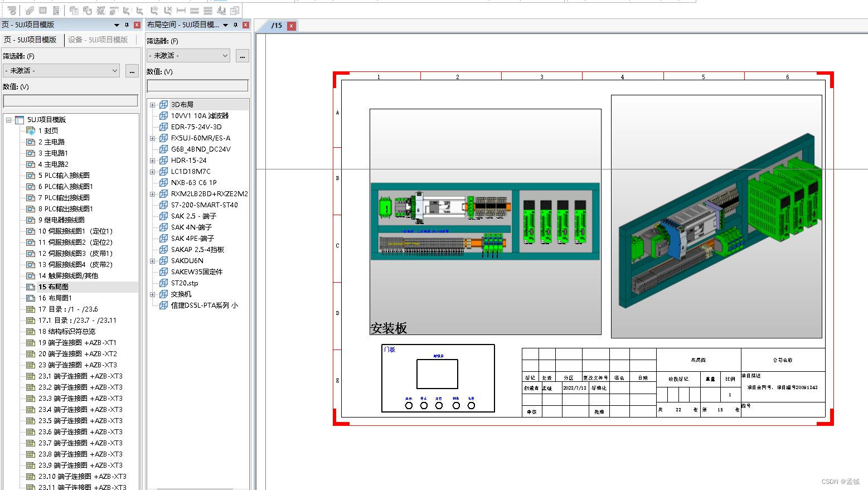The height and width of the screenshot is (490, 868).
Task: Switch to the 页 - 5UJ项目模版 tab
Action: 30,40
